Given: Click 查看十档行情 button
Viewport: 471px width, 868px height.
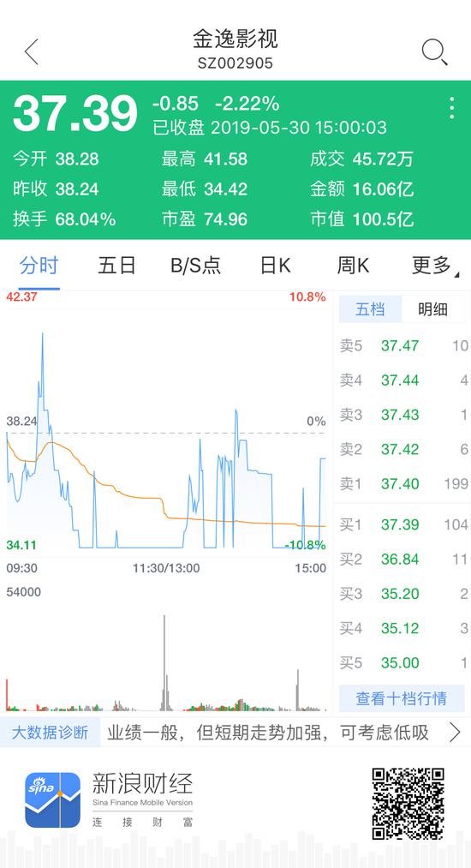Looking at the screenshot, I should point(402,698).
